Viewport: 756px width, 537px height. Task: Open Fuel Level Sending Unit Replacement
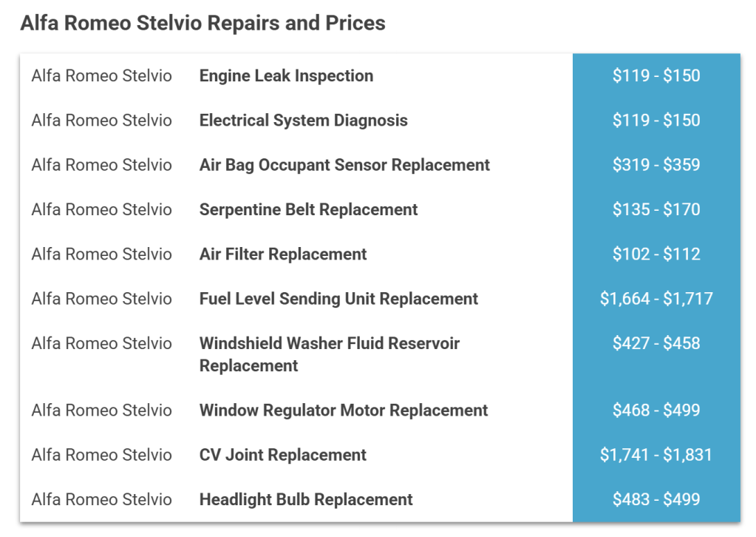[x=338, y=299]
